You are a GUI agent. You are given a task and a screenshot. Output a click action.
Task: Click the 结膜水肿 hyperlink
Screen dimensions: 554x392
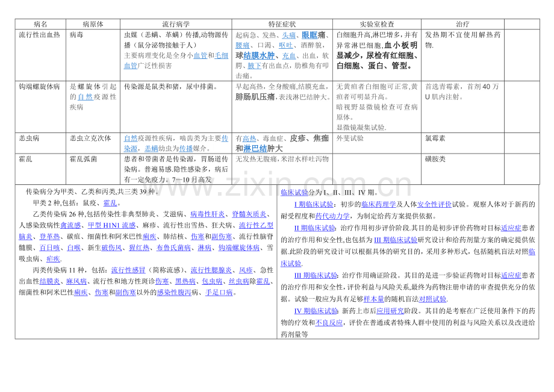(x=260, y=56)
